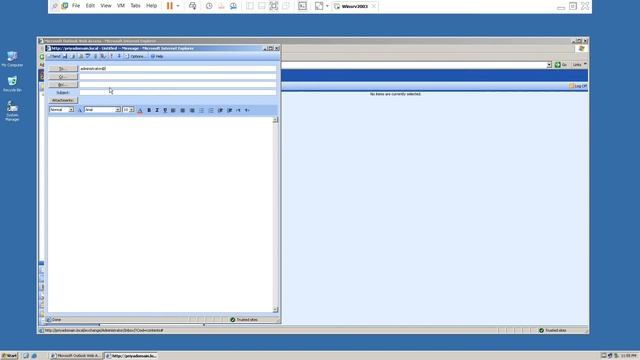Click the Align right icon
Image resolution: width=640 pixels, height=360 pixels.
tap(192, 110)
